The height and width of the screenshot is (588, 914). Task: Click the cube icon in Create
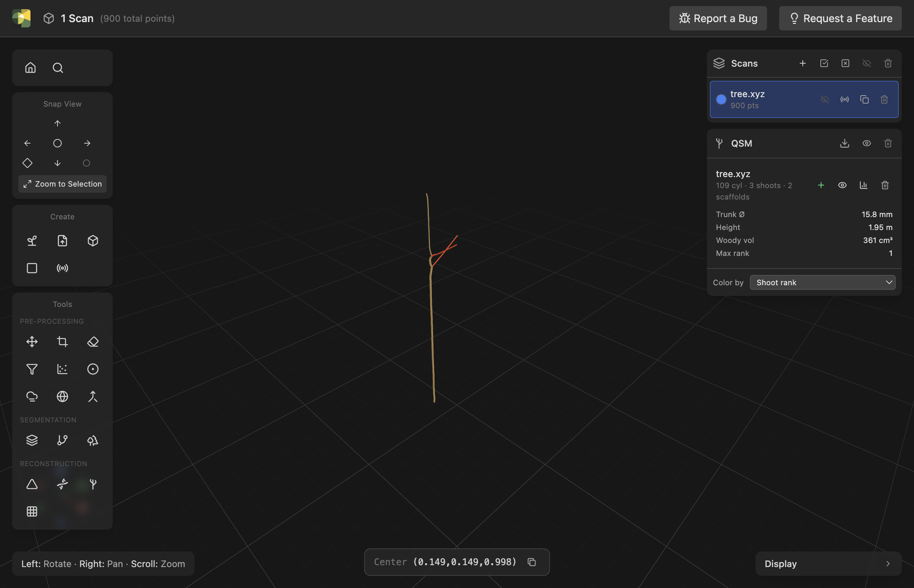point(93,241)
